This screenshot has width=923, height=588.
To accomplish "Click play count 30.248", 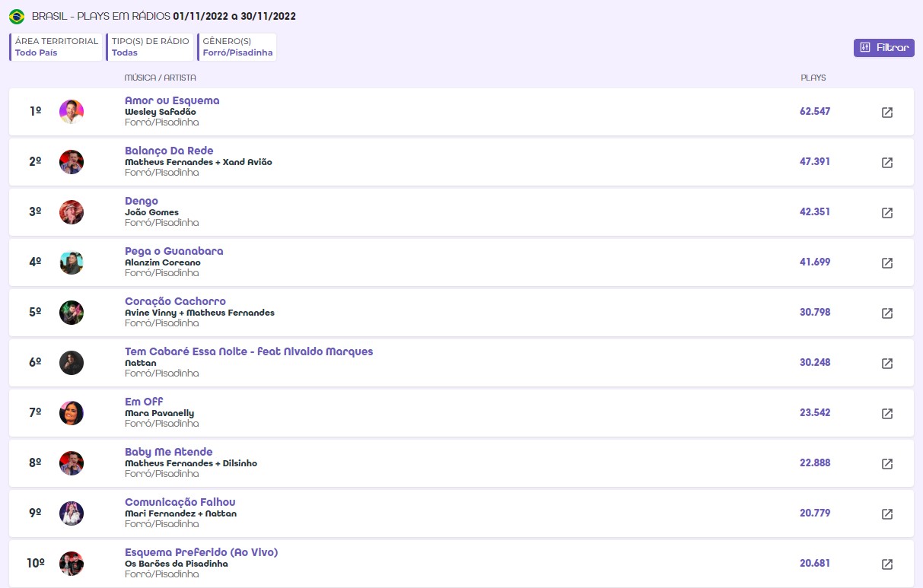I will tap(815, 363).
